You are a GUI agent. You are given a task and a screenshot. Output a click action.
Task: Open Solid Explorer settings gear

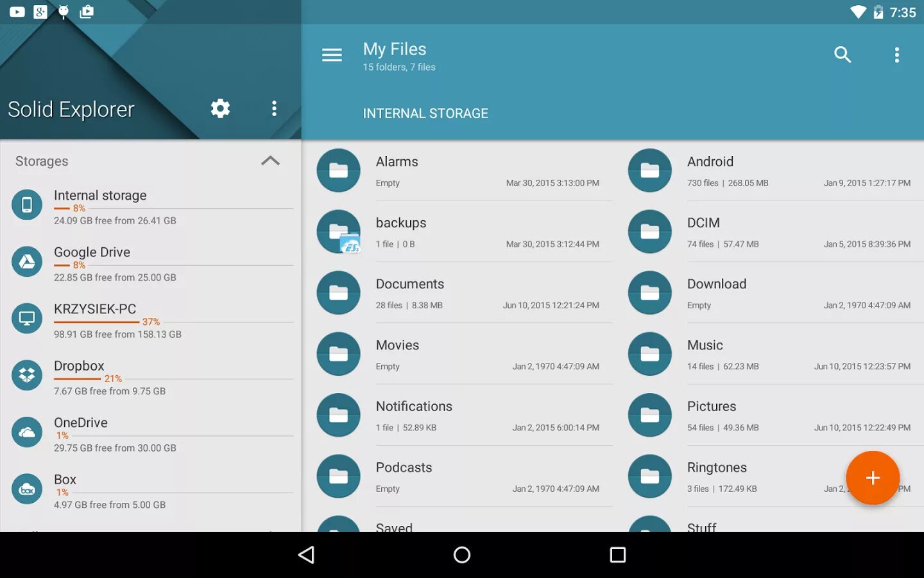[x=220, y=108]
